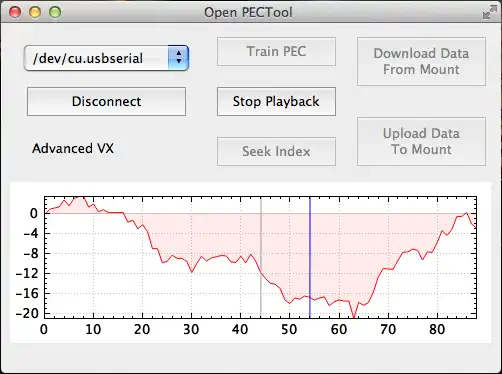This screenshot has width=502, height=374.
Task: Open the /dev/cu.usbserial port dropdown
Action: click(106, 58)
